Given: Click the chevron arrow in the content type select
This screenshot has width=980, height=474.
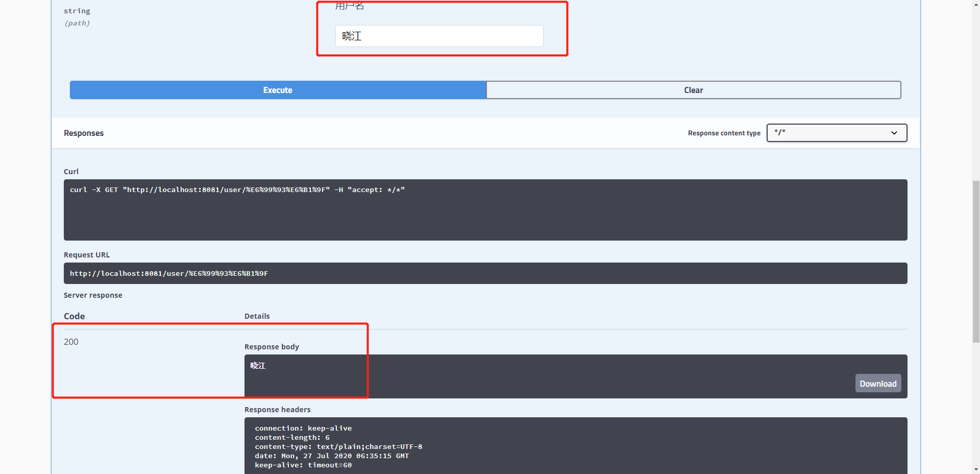Looking at the screenshot, I should click(894, 133).
